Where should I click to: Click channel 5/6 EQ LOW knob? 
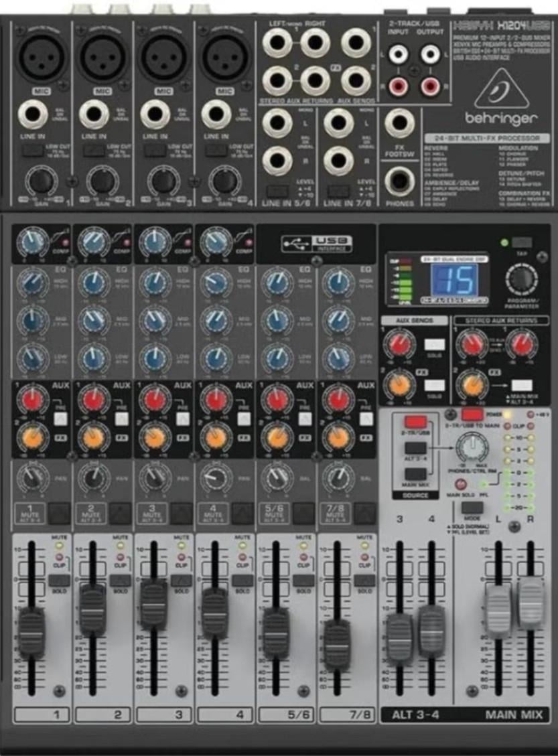click(x=277, y=358)
